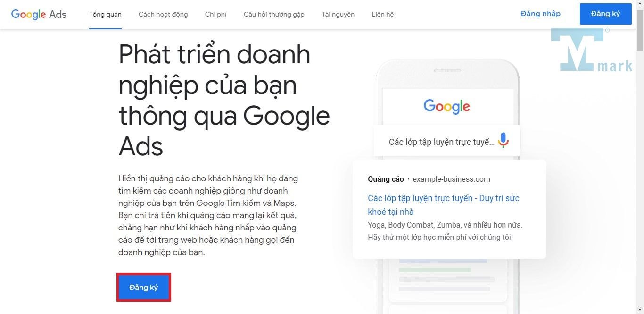Click the red-outlined Đăng ký button
The height and width of the screenshot is (314, 644).
point(144,287)
